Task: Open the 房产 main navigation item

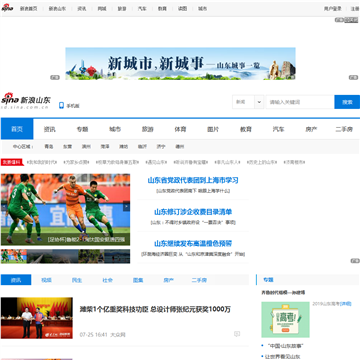Action: pyautogui.click(x=311, y=129)
